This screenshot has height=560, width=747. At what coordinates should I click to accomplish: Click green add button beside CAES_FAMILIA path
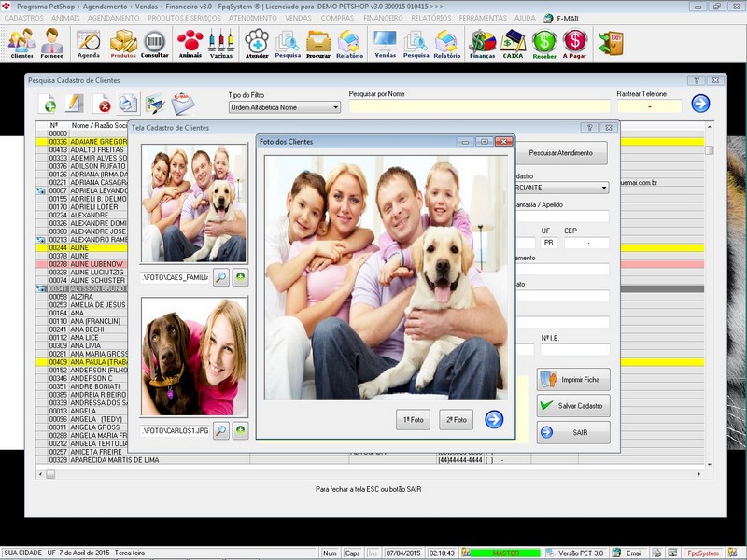(x=241, y=277)
